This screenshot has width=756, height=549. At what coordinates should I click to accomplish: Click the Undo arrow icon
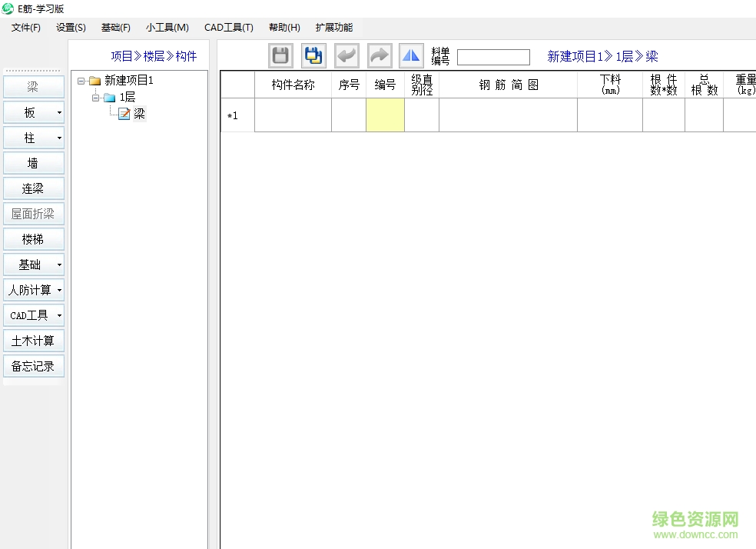346,55
